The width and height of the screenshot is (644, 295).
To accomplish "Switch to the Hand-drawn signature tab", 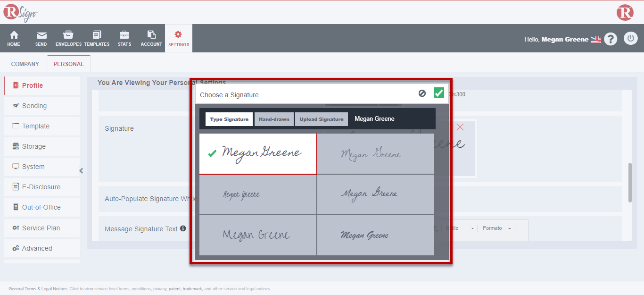I will click(274, 119).
